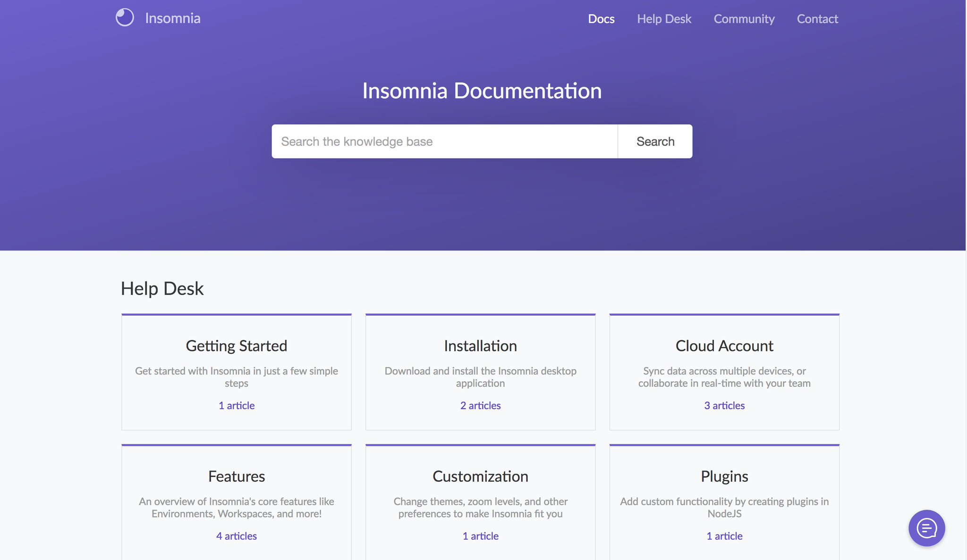The width and height of the screenshot is (967, 560).
Task: Click the 3 articles link under Cloud Account
Action: (724, 406)
